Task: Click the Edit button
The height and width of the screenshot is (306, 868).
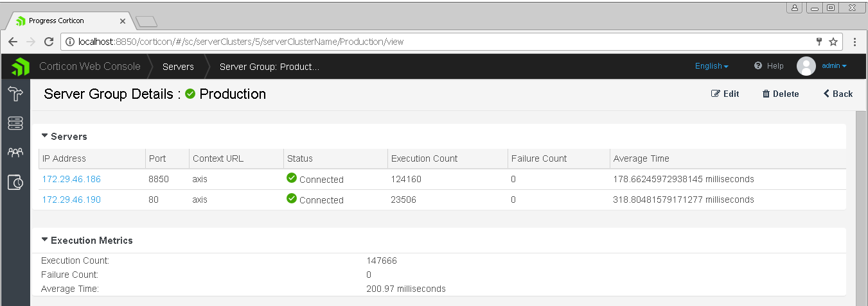Action: point(725,94)
